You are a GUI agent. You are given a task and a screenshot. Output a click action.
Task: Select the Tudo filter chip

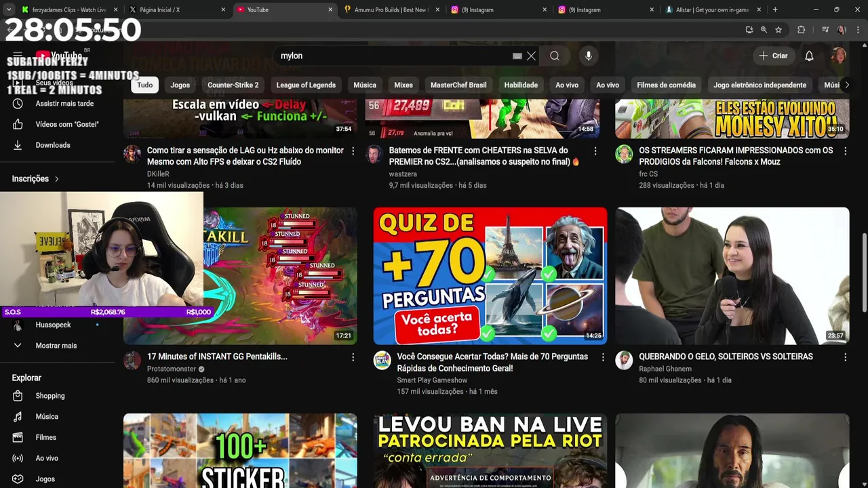click(145, 85)
